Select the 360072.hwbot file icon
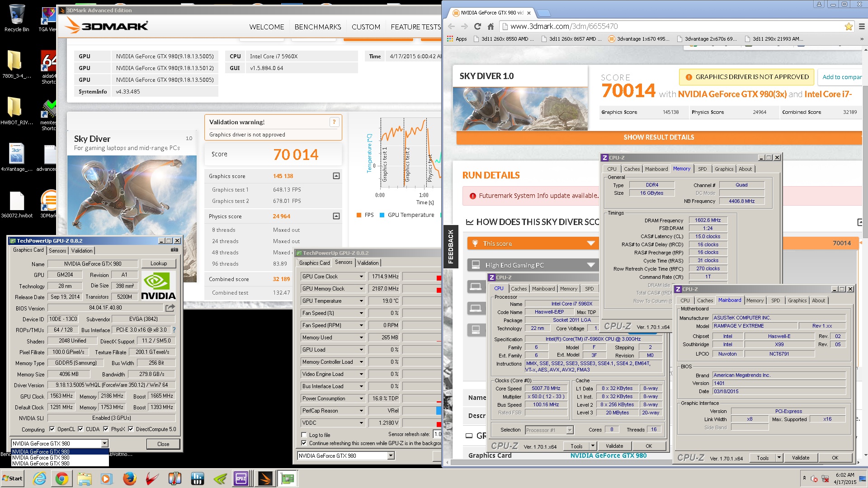The image size is (868, 488). click(x=17, y=204)
